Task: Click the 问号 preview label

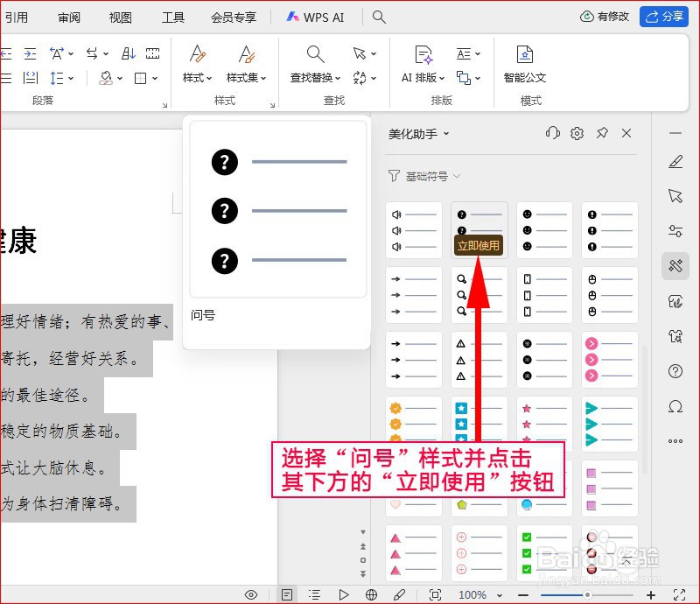Action: coord(203,315)
